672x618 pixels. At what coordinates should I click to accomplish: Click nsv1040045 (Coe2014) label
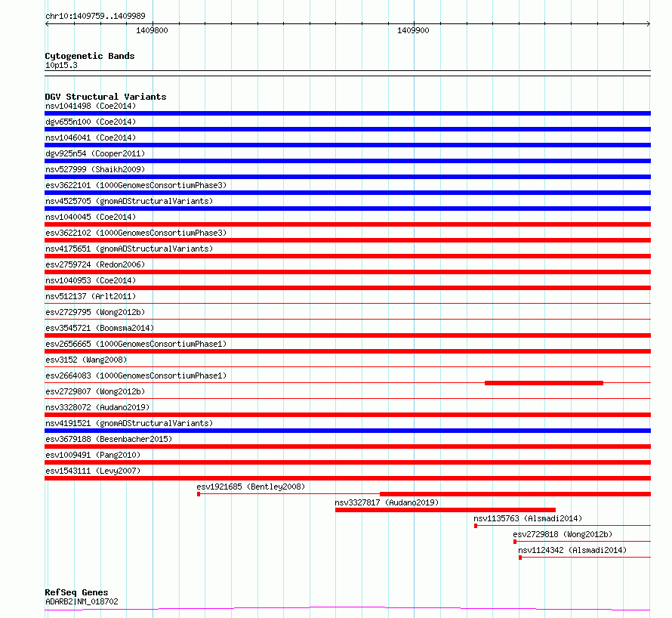(x=91, y=217)
